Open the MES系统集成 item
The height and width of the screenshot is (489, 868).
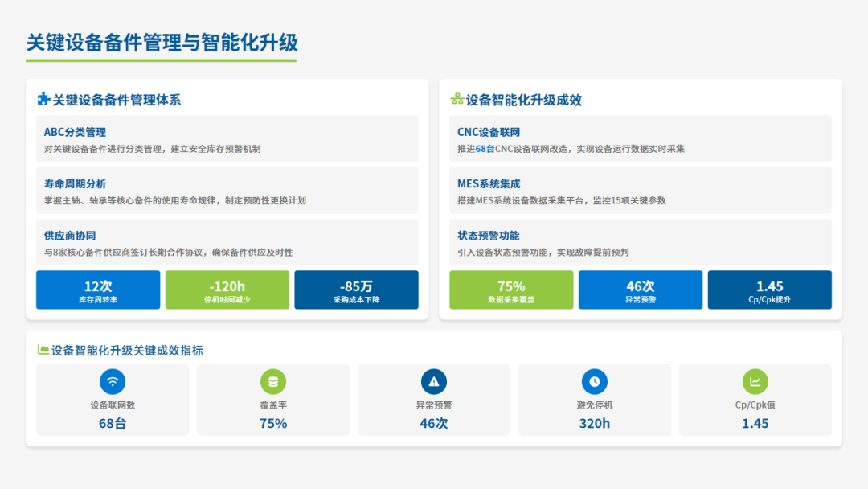(641, 191)
